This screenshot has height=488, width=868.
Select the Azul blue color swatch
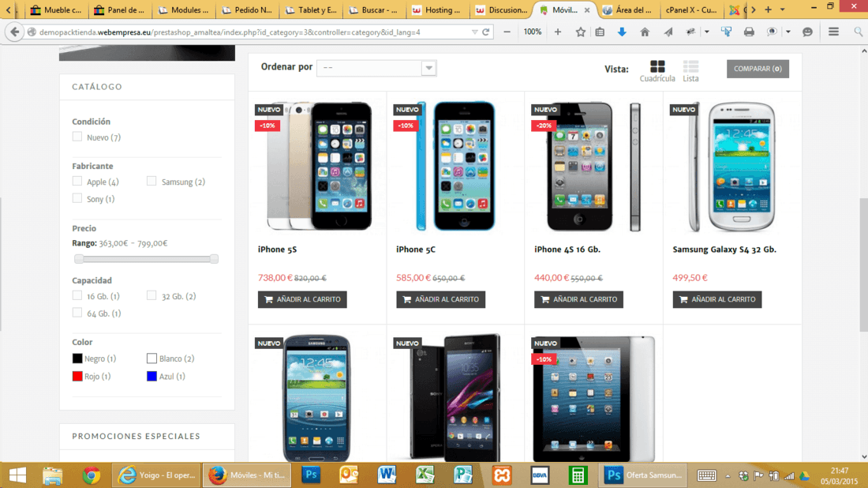152,376
